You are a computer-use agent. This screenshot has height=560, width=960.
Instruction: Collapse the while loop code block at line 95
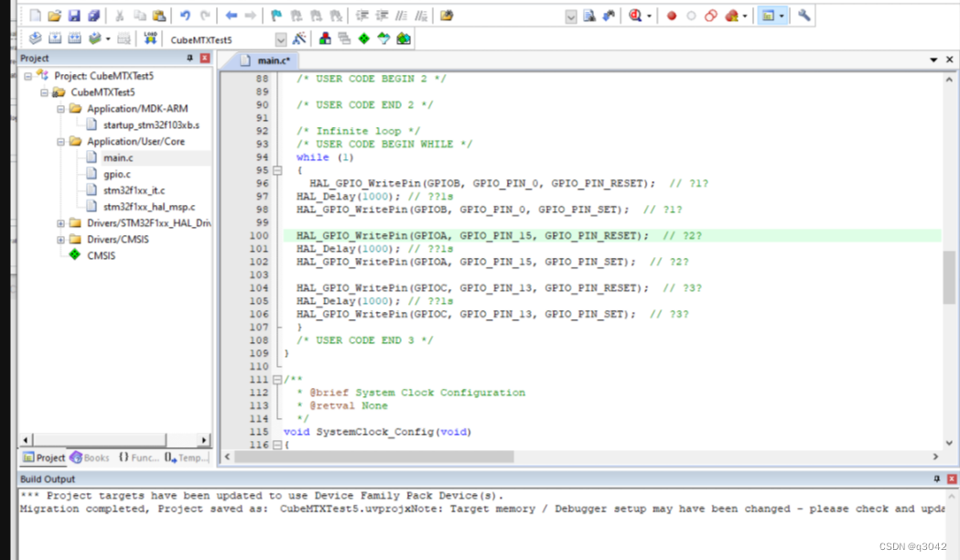(277, 171)
